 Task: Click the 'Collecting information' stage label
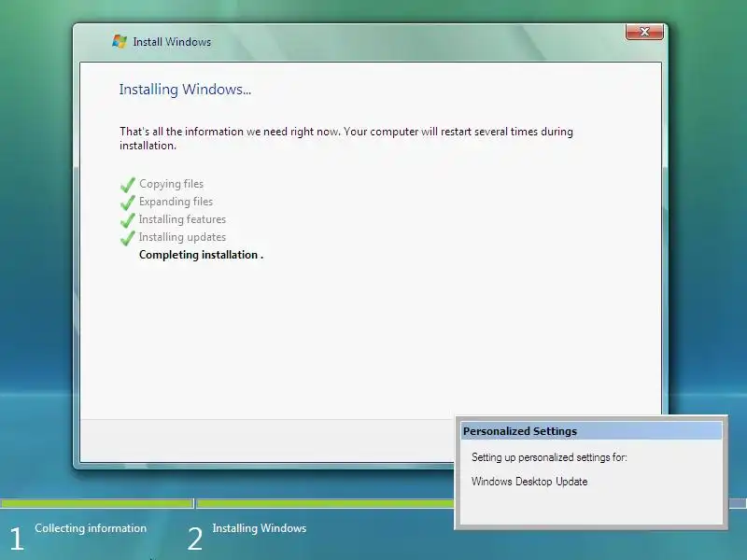point(91,528)
